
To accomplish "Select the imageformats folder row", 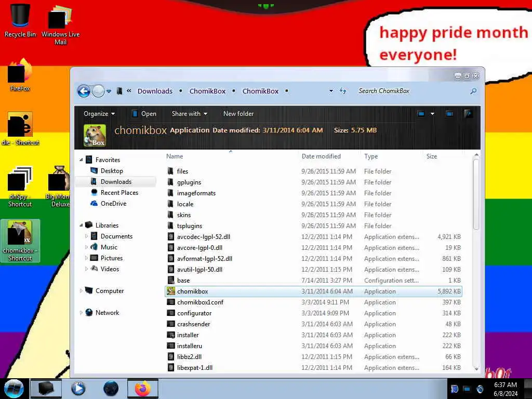I will click(x=313, y=193).
